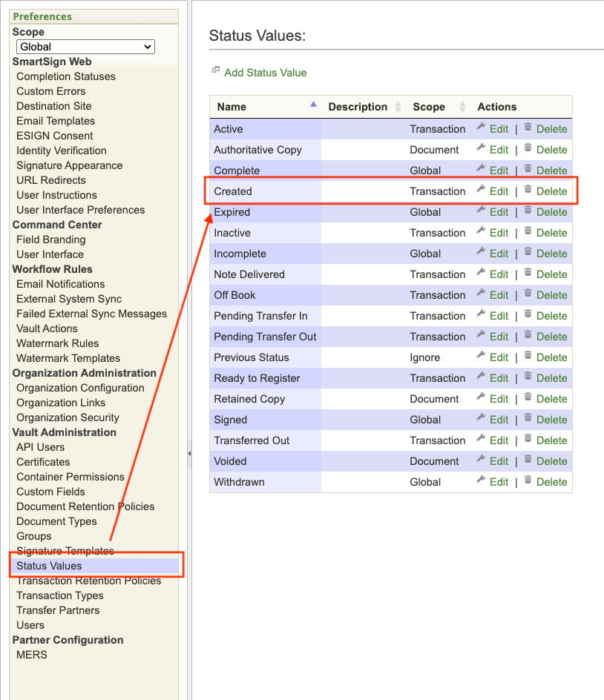Click trash icon in Off Book row
The height and width of the screenshot is (700, 604).
pyautogui.click(x=528, y=292)
